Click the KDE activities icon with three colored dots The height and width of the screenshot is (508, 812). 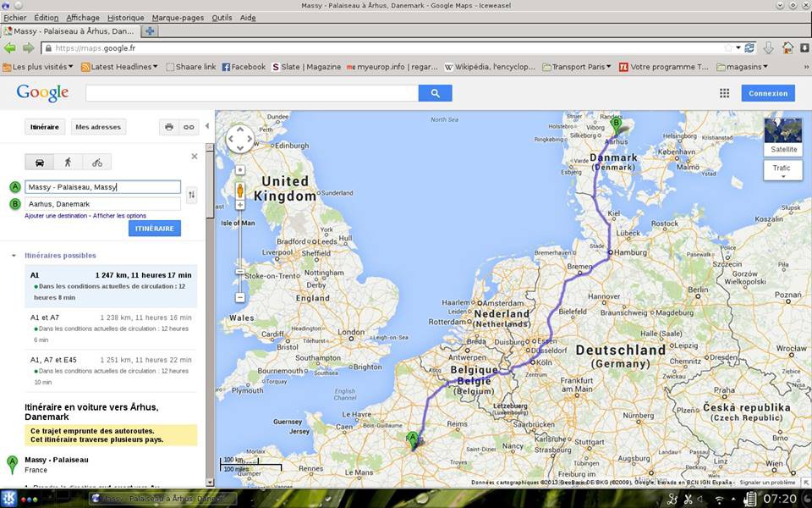point(29,500)
